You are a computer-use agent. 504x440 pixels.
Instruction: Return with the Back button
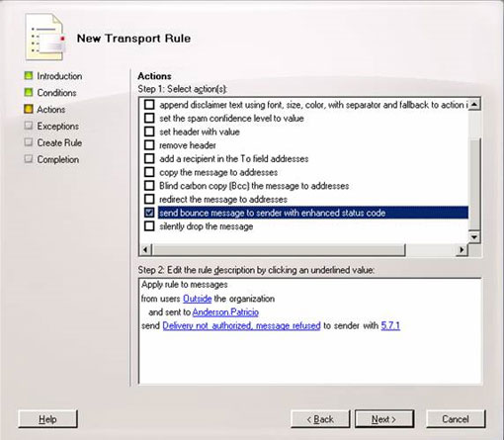[x=320, y=419]
